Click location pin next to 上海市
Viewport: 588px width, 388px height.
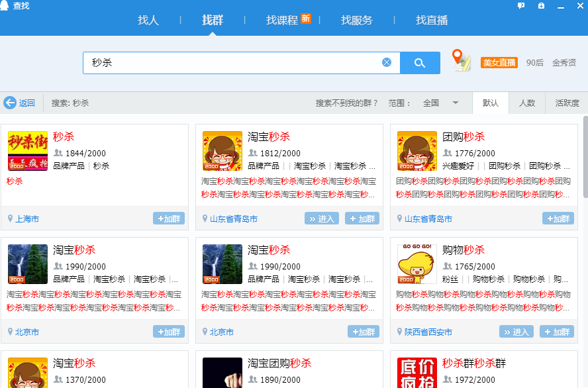[x=10, y=218]
